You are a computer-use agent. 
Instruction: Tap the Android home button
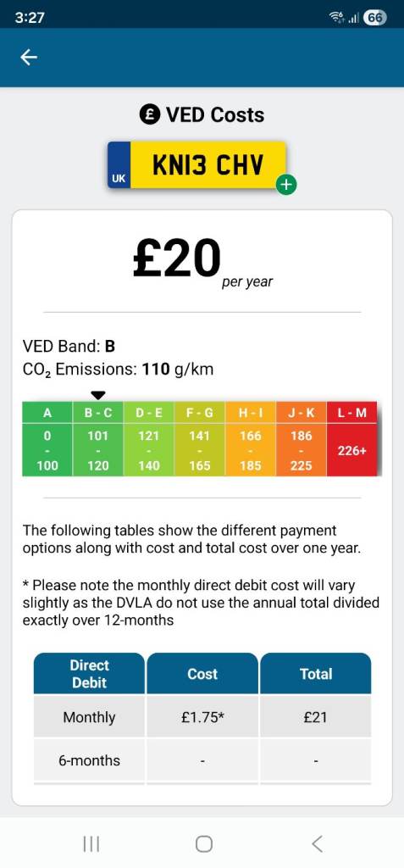[x=203, y=843]
